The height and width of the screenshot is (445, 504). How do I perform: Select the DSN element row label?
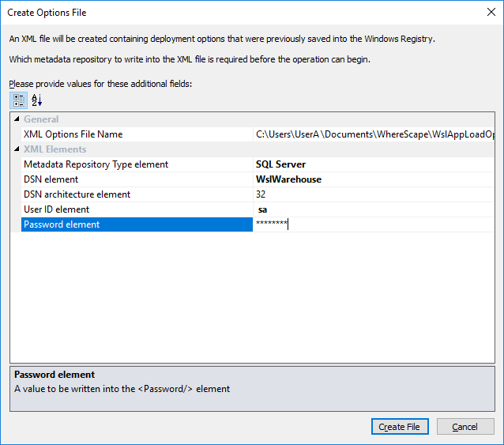point(56,179)
